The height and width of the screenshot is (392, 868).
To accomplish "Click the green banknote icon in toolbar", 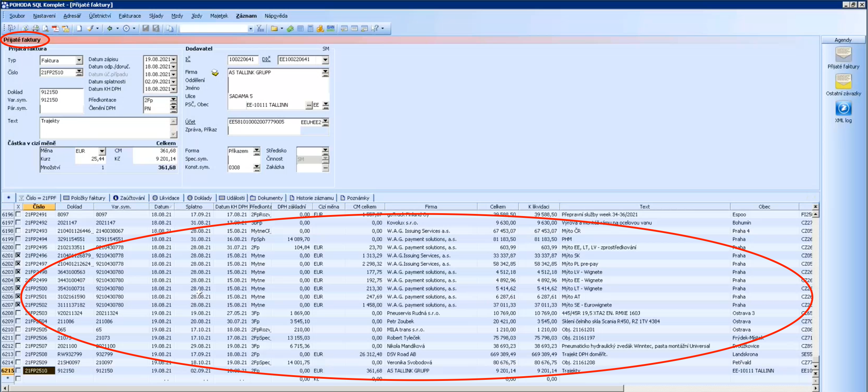I will (290, 28).
